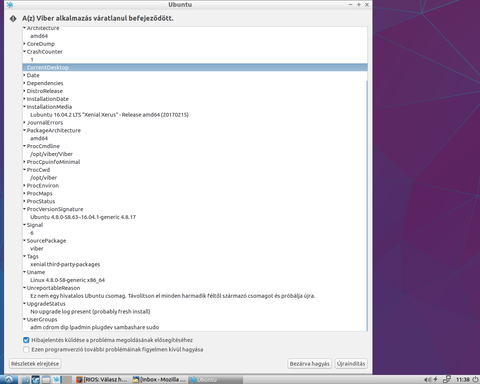Expand the InstallationDate entry

click(x=24, y=99)
